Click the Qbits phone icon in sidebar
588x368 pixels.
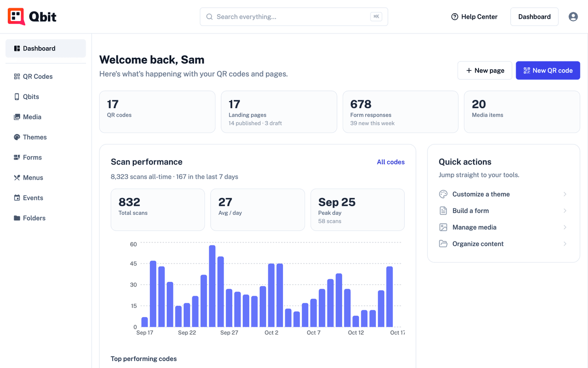[17, 97]
